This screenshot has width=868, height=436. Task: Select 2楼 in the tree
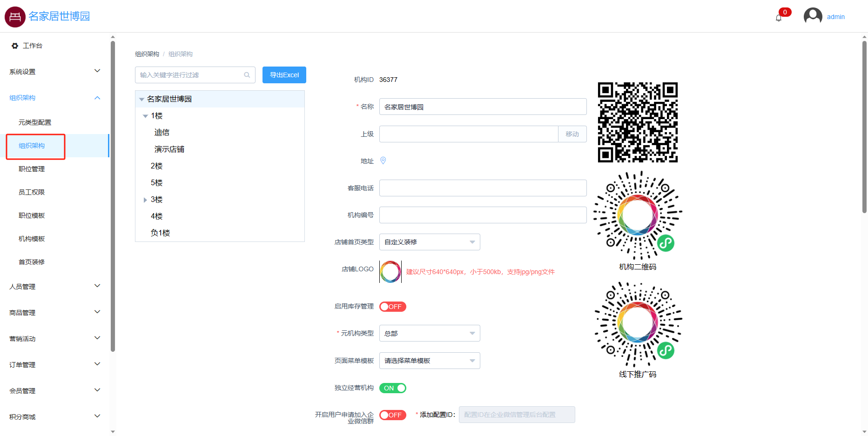tap(157, 166)
